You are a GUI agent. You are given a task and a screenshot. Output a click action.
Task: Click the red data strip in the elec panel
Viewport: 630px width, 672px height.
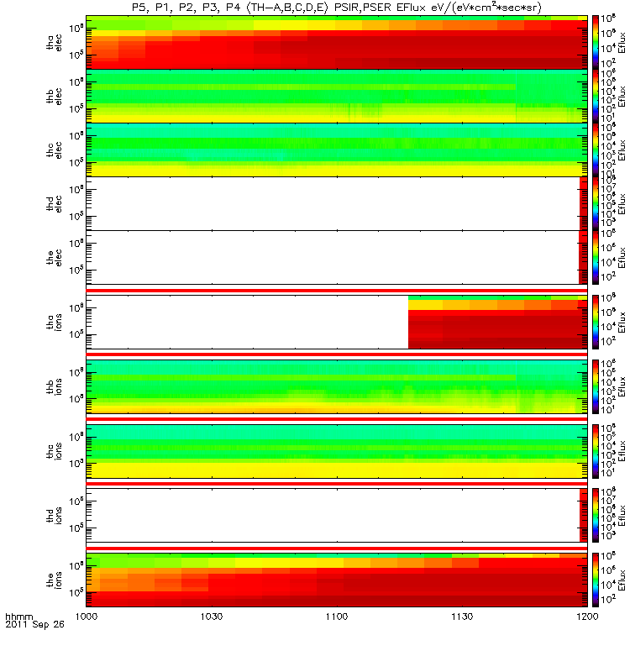click(x=583, y=258)
